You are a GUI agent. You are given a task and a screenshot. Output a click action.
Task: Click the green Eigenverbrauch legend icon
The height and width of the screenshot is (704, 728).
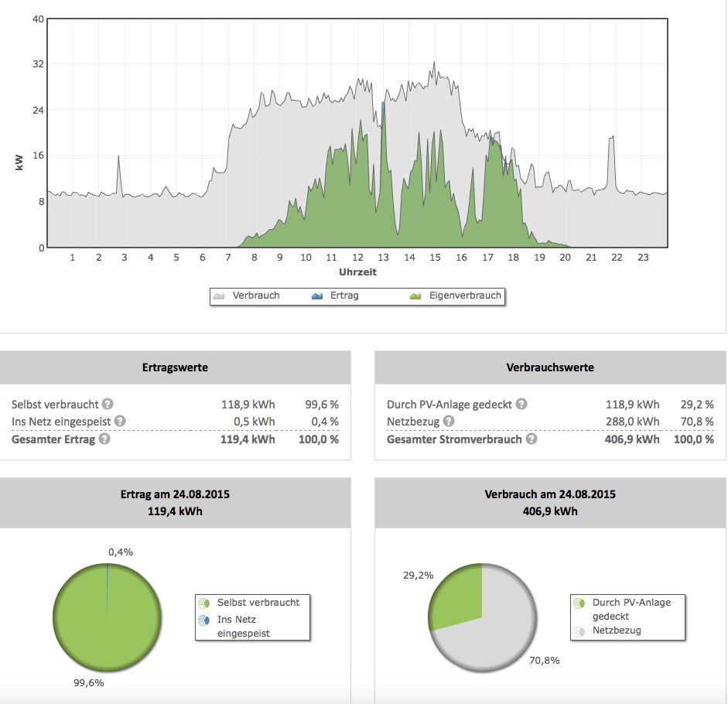tap(415, 296)
